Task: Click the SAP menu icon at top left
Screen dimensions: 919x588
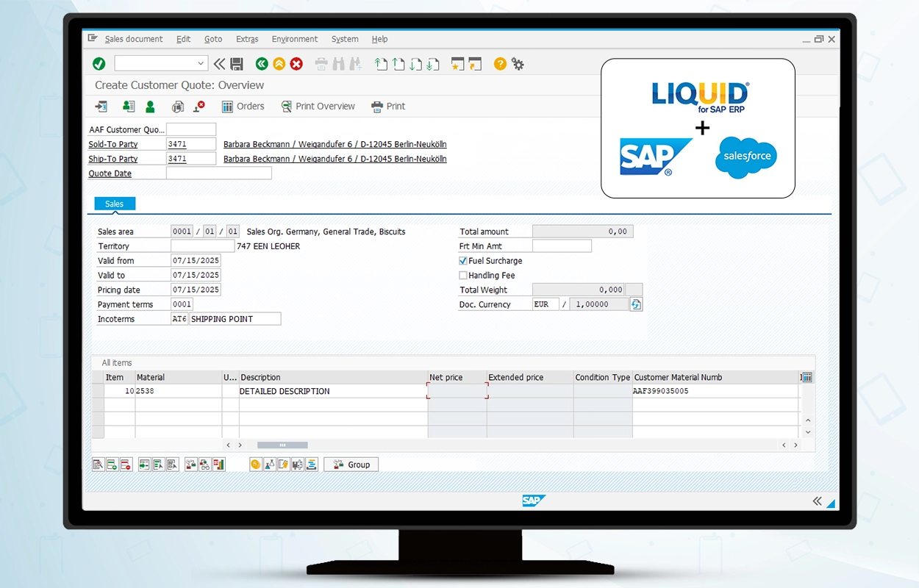Action: [x=93, y=38]
